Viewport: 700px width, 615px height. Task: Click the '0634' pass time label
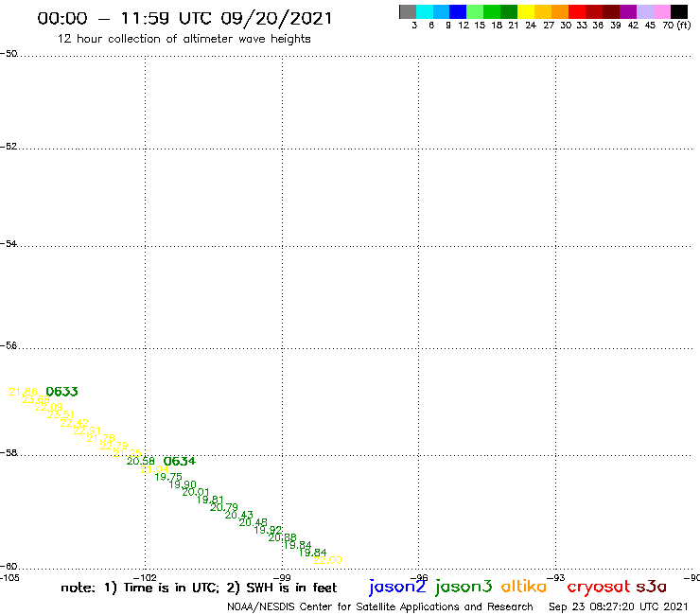pyautogui.click(x=180, y=462)
